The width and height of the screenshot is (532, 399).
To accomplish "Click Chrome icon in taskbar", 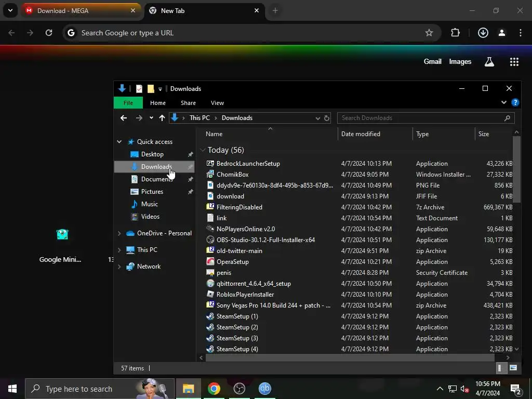I will [214, 389].
